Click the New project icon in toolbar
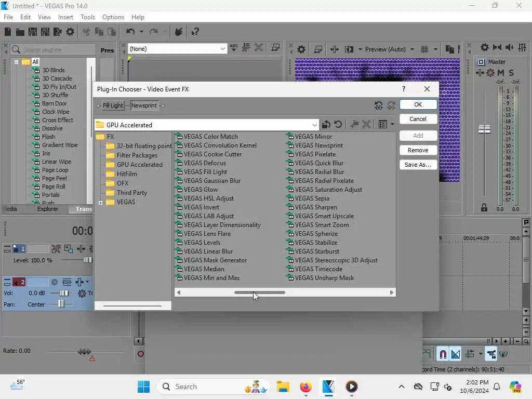532x399 pixels. tap(7, 32)
